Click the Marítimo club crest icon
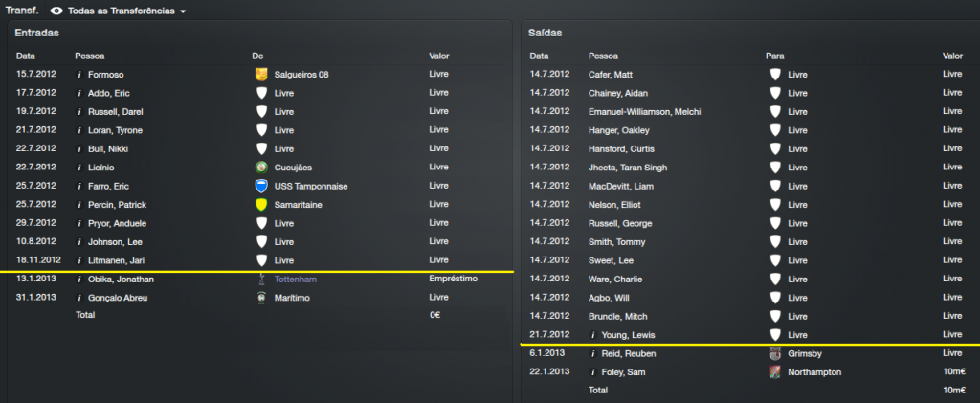Viewport: 980px width, 403px height. [x=261, y=298]
